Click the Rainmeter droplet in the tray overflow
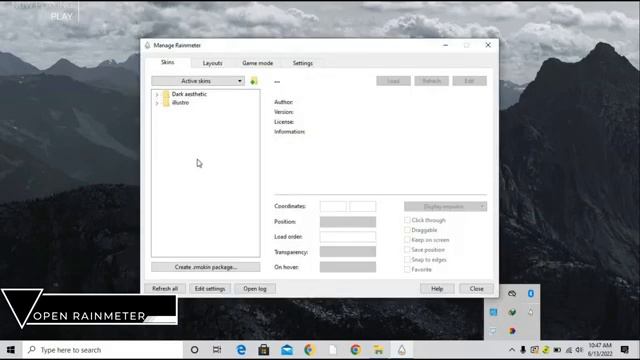This screenshot has width=640, height=360. (x=531, y=312)
